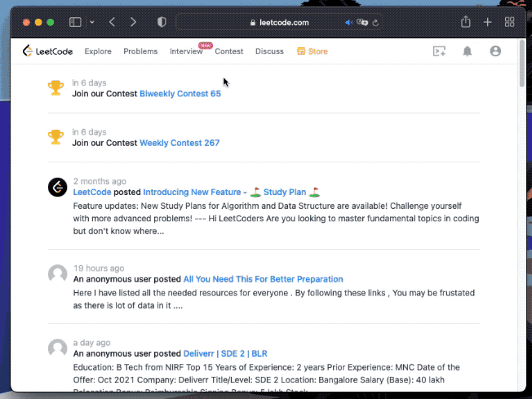Open a new tab with plus icon
Screen dimensions: 532x399
488,22
